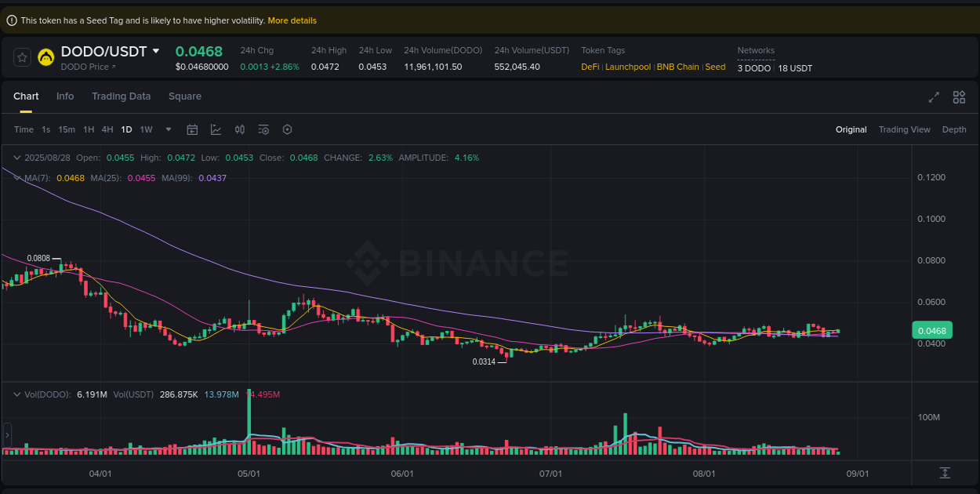The width and height of the screenshot is (980, 494).
Task: Open the DODO/USDT trading pair dropdown
Action: tap(157, 51)
